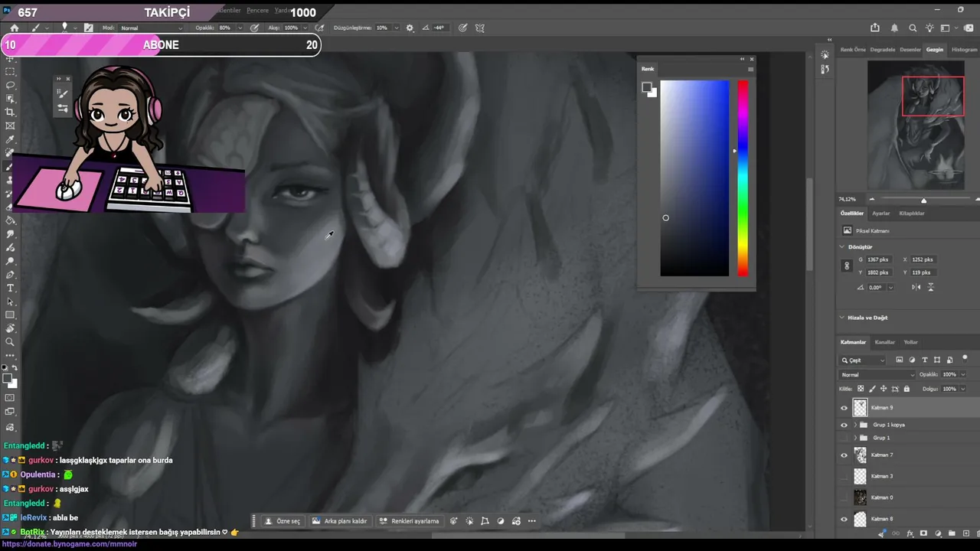The image size is (980, 551).
Task: Toggle the width-height link constraint
Action: click(847, 266)
